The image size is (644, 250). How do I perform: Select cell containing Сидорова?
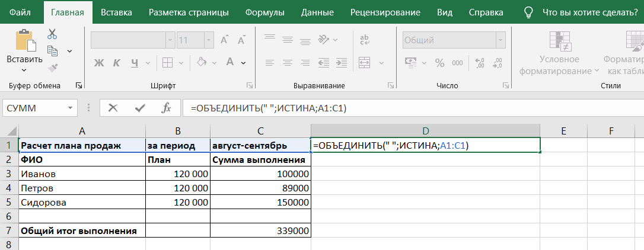[82, 203]
